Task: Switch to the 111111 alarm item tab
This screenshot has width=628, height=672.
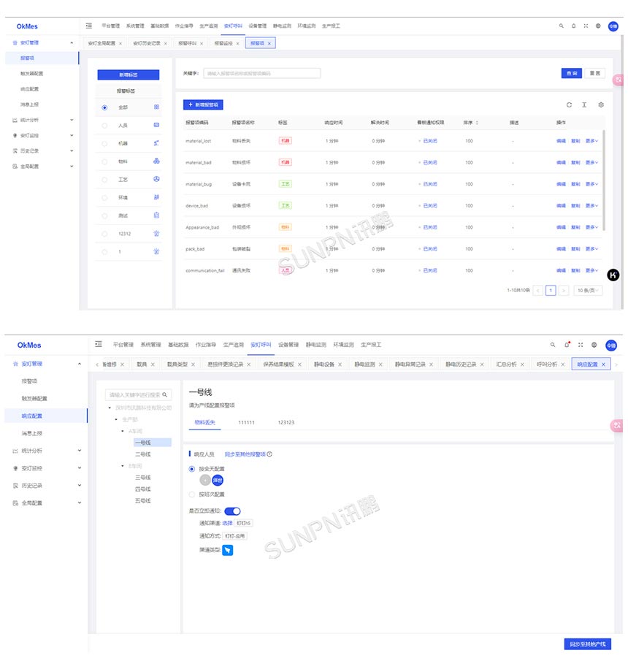Action: (x=245, y=422)
